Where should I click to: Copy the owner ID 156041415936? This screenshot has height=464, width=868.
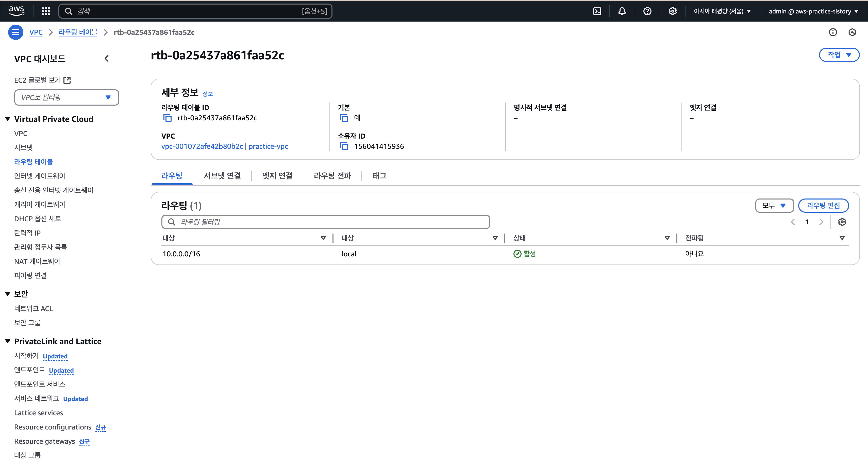click(x=344, y=146)
